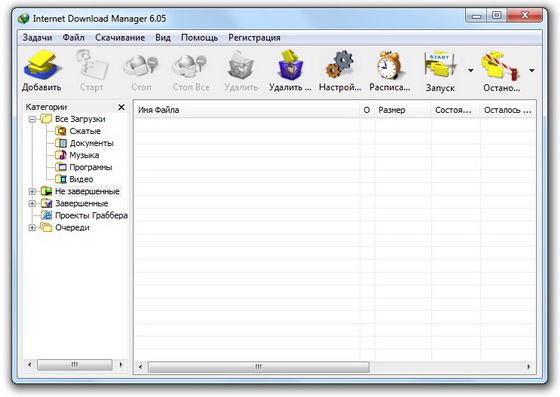The width and height of the screenshot is (560, 397).
Task: Click the Стоп toolbar icon
Action: tap(141, 66)
